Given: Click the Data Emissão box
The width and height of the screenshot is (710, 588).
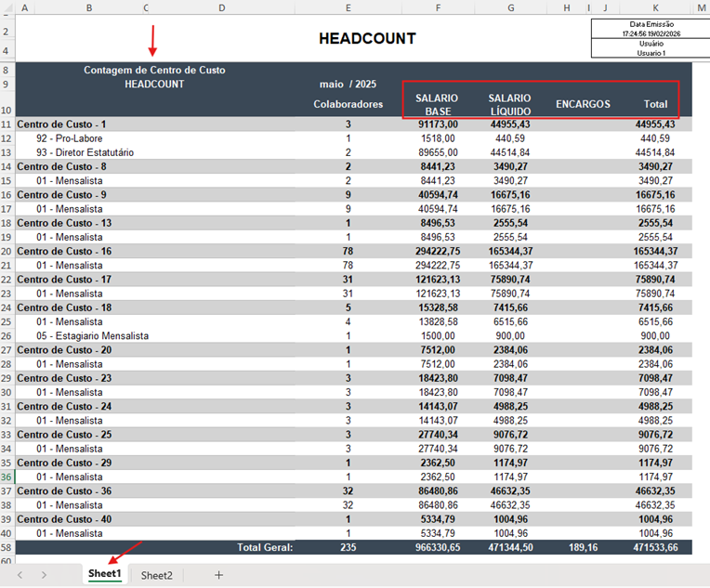Looking at the screenshot, I should (651, 29).
